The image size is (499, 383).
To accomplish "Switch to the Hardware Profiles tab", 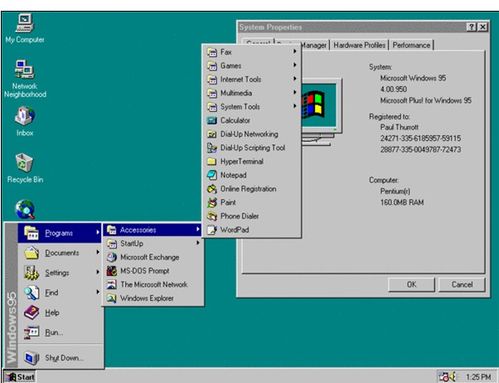I will (359, 45).
